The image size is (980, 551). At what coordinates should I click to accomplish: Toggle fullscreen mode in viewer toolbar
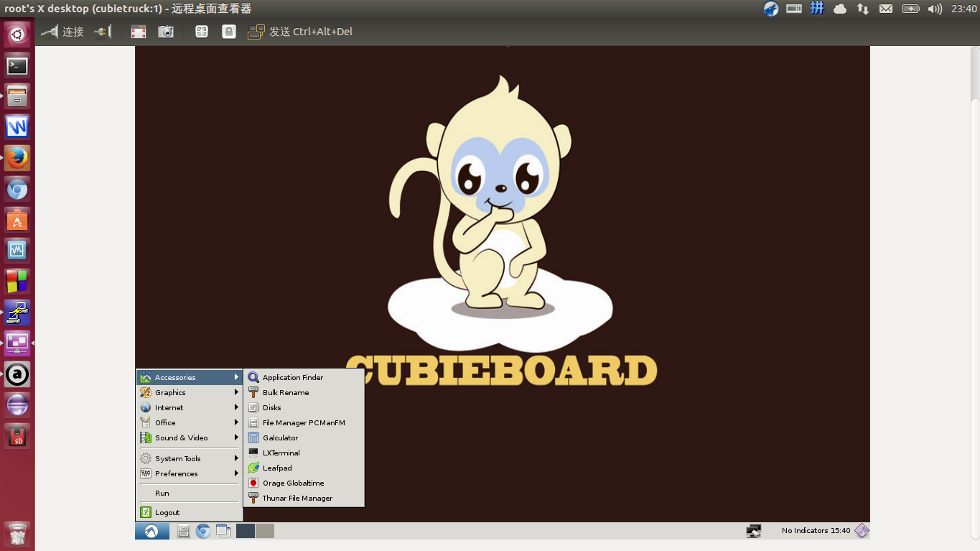(x=139, y=32)
